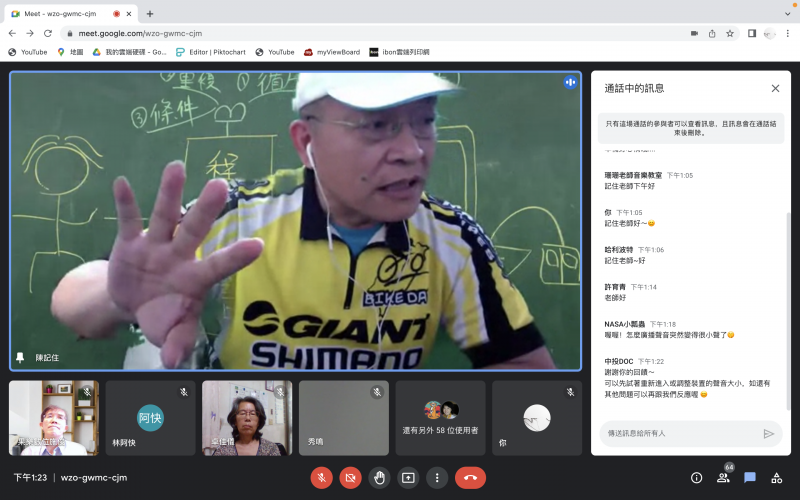The height and width of the screenshot is (500, 800).
Task: Open the meeting details info icon
Action: 697,478
